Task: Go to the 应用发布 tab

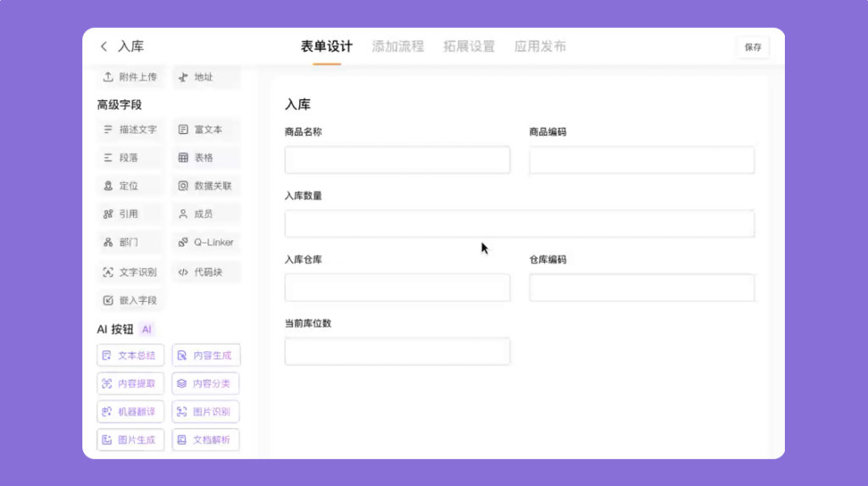Action: click(x=540, y=47)
